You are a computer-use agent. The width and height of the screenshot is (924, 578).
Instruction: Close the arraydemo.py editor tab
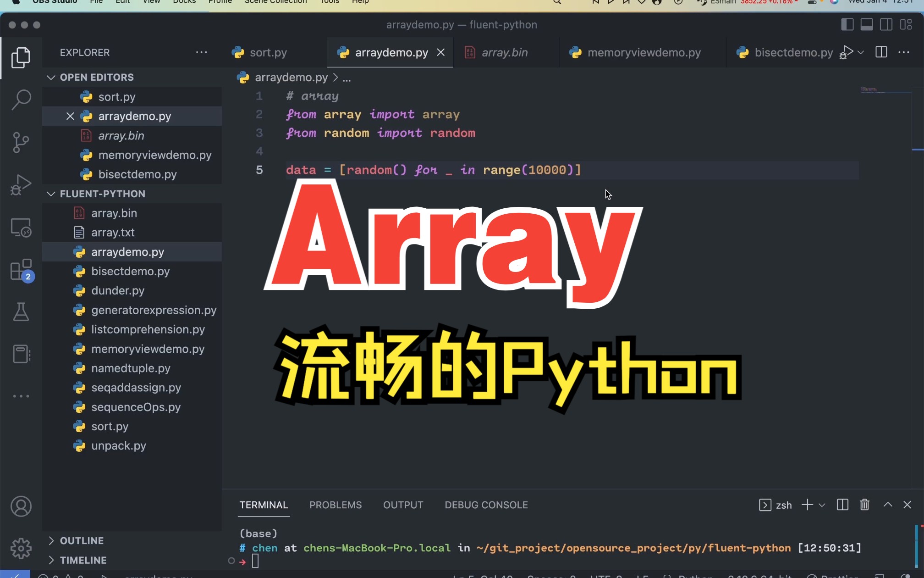pyautogui.click(x=440, y=52)
